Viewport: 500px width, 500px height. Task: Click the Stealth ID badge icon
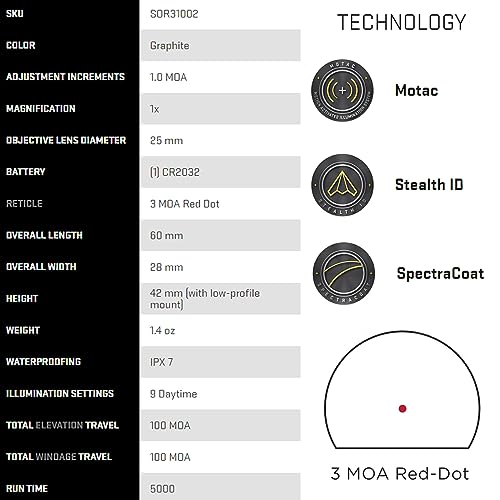click(342, 185)
